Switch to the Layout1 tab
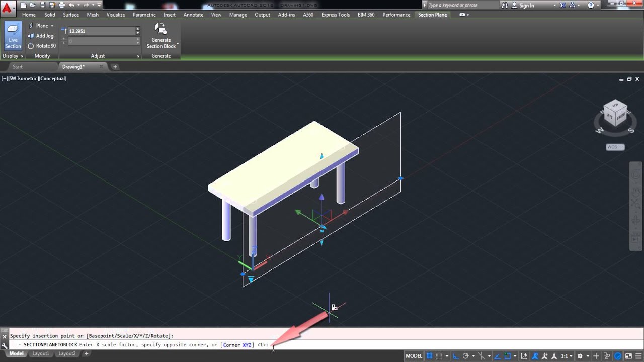 tap(41, 354)
